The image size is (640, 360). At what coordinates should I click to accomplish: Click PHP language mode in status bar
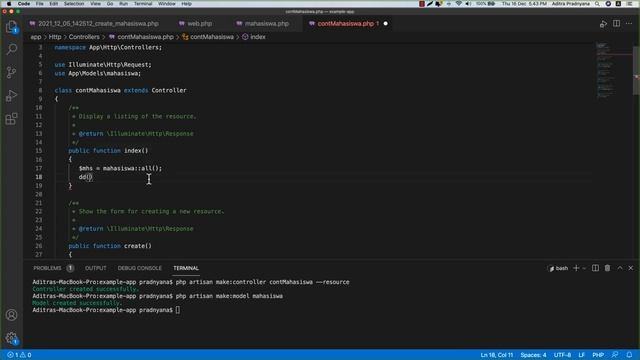(598, 355)
